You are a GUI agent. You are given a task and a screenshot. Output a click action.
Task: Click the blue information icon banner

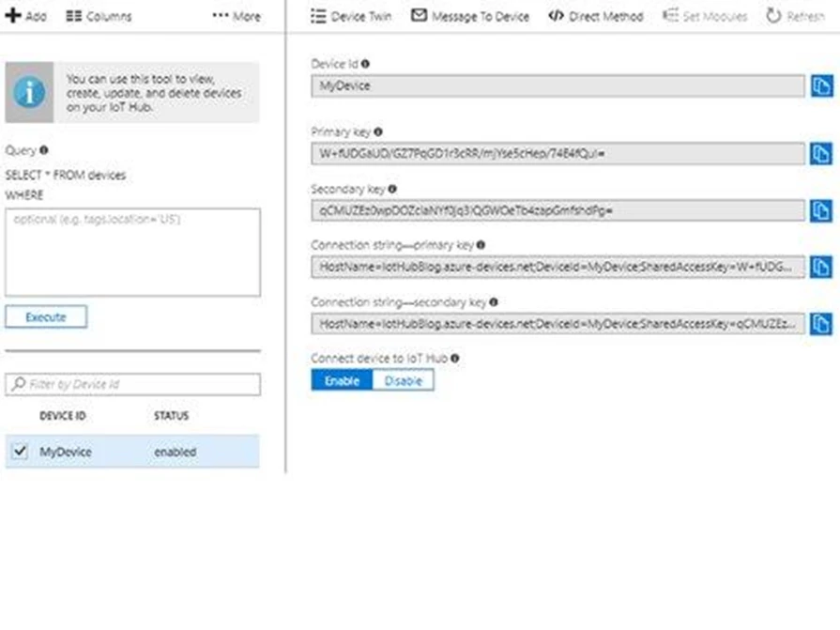point(29,92)
